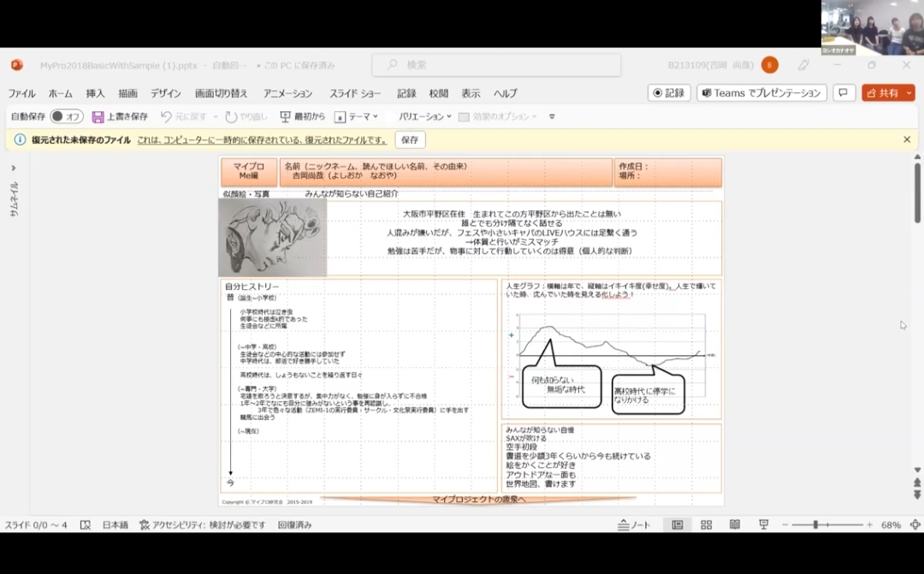924x574 pixels.
Task: Open the 画面切り替え tab
Action: click(x=222, y=93)
